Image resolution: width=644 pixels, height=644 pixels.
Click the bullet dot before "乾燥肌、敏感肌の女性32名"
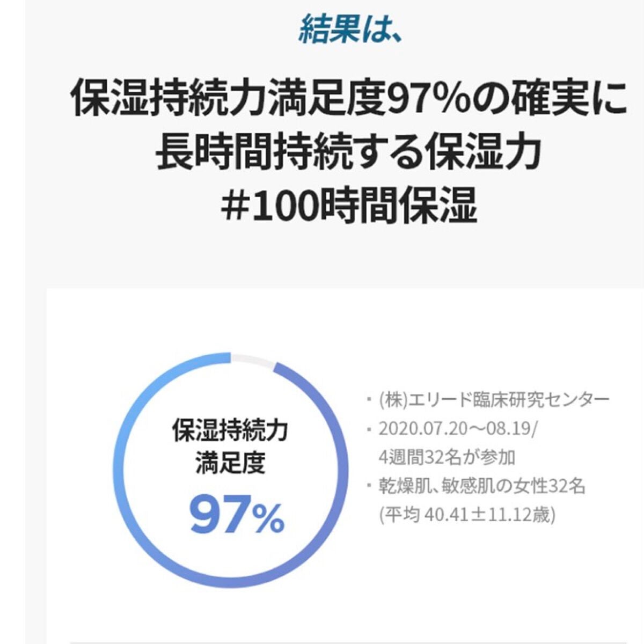369,487
